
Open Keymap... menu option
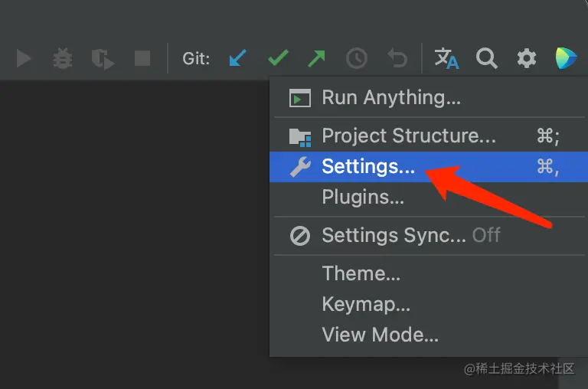click(429, 304)
